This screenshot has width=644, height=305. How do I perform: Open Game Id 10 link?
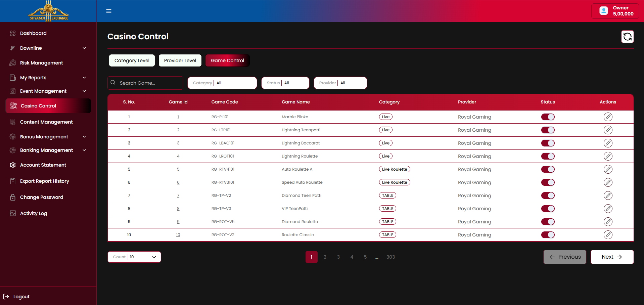click(178, 235)
